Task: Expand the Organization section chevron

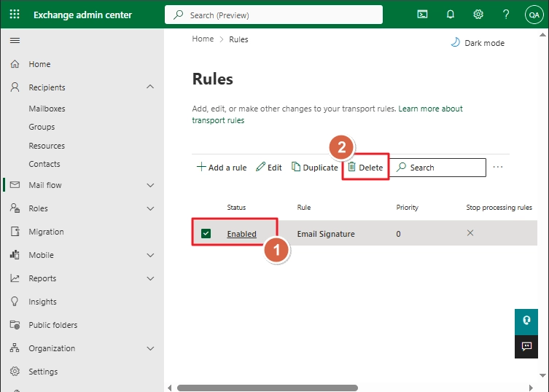Action: pyautogui.click(x=150, y=348)
